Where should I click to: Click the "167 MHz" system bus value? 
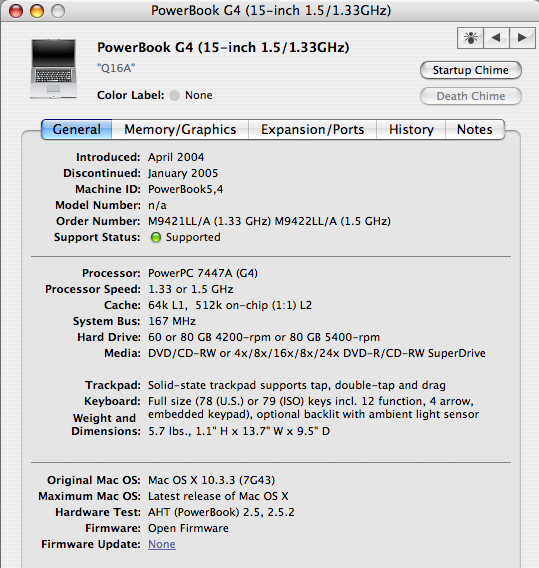tap(172, 321)
